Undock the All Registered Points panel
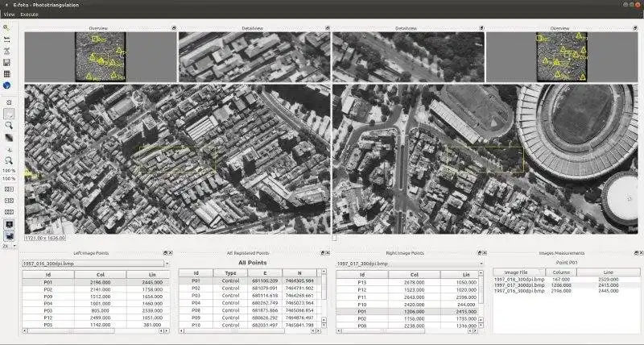644x345 pixels. coord(324,253)
